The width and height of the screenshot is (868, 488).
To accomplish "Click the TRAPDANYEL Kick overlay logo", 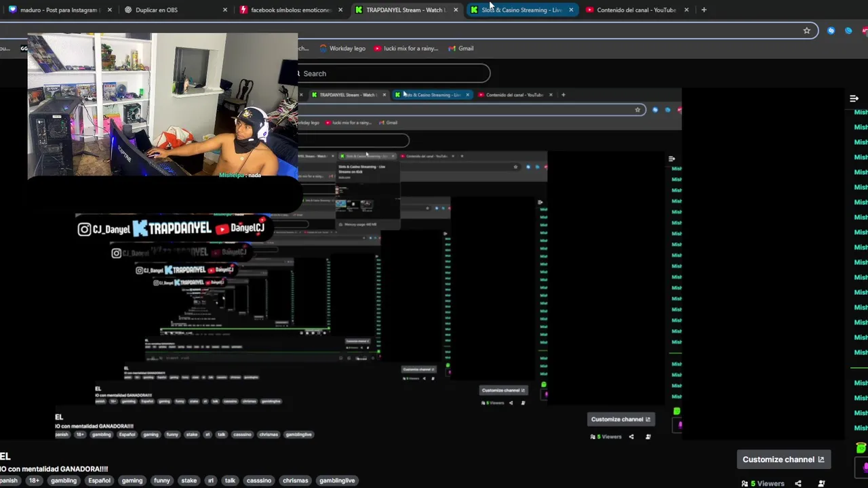I will point(172,228).
